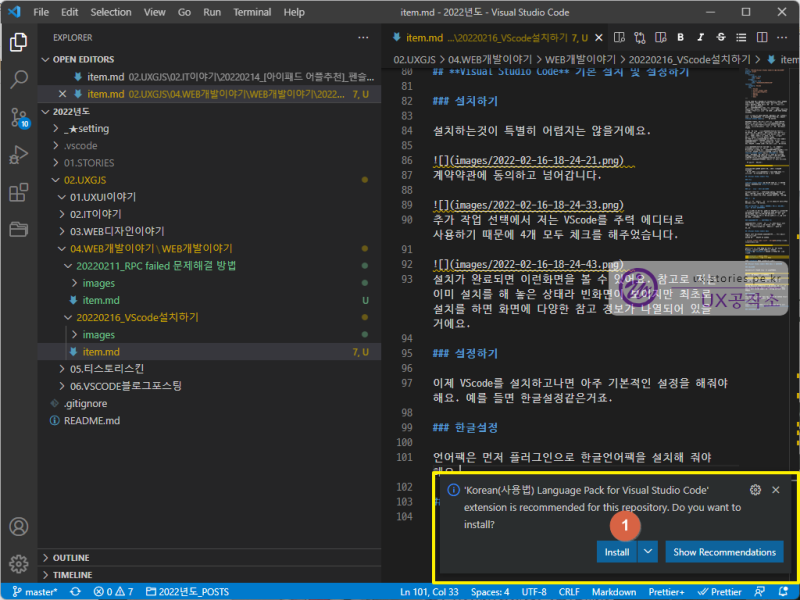Click UTF-8 encoding in status bar
This screenshot has height=600, width=800.
(x=534, y=592)
